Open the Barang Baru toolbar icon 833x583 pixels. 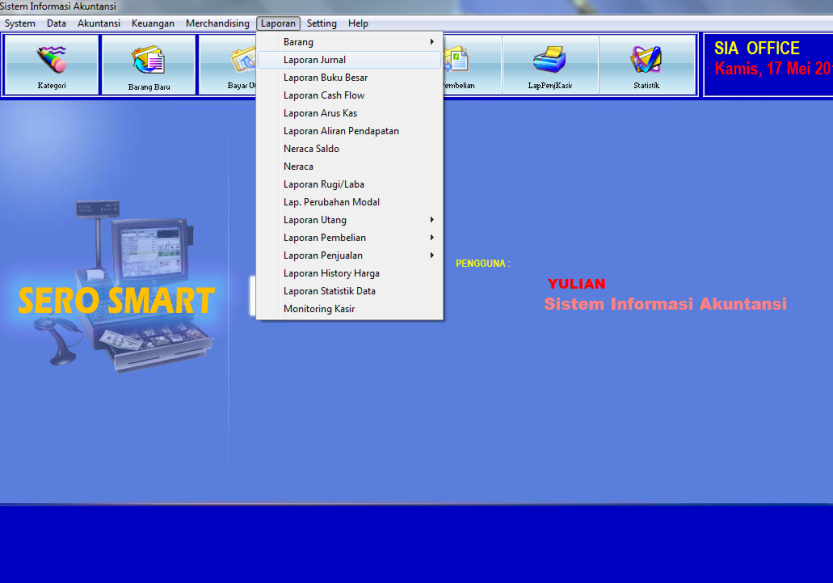tap(148, 64)
